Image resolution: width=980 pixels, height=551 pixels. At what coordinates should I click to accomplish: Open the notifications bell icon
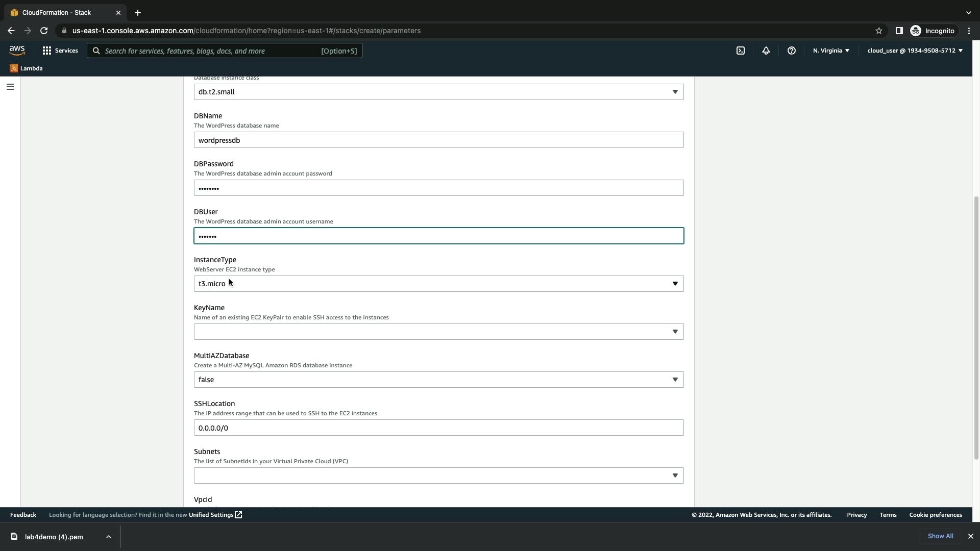766,51
